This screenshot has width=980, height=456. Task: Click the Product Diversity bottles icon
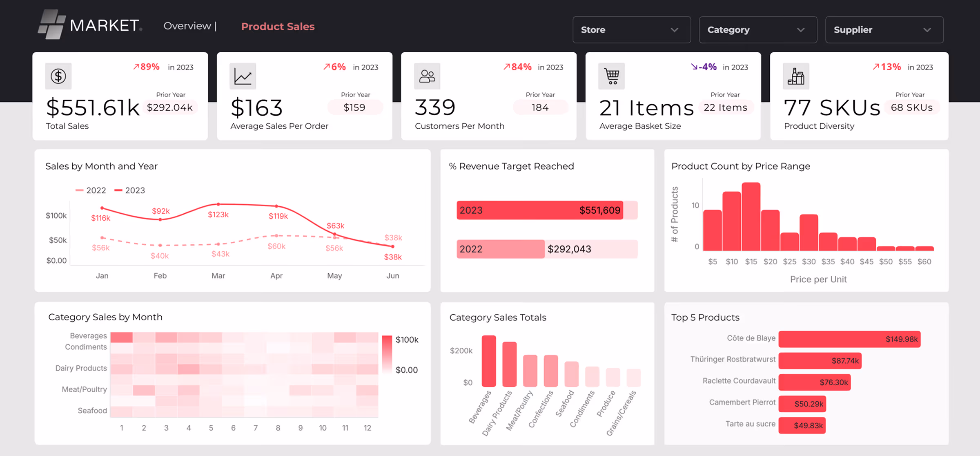(796, 76)
